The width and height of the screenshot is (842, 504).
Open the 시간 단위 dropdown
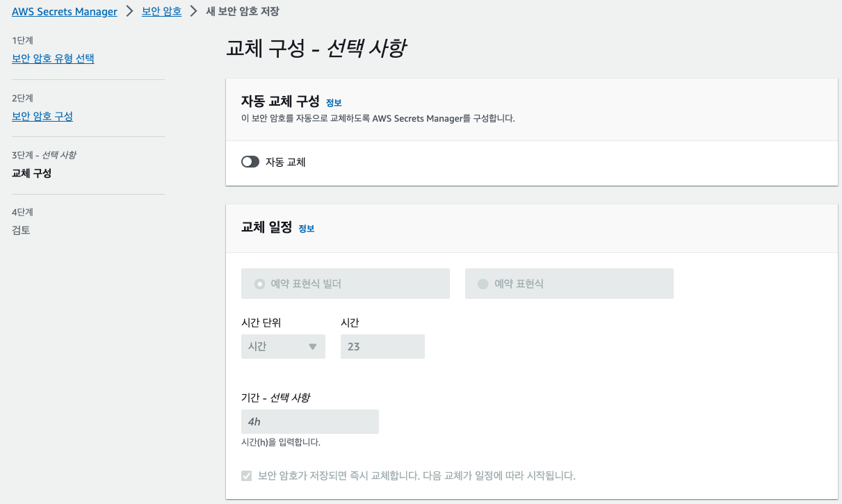tap(282, 346)
